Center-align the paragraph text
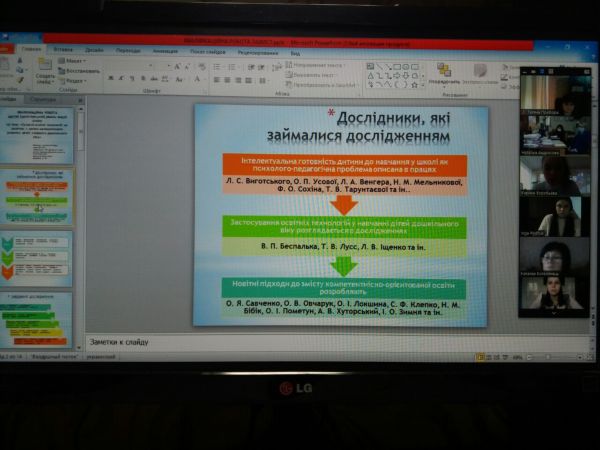This screenshot has width=600, height=450. [x=227, y=79]
